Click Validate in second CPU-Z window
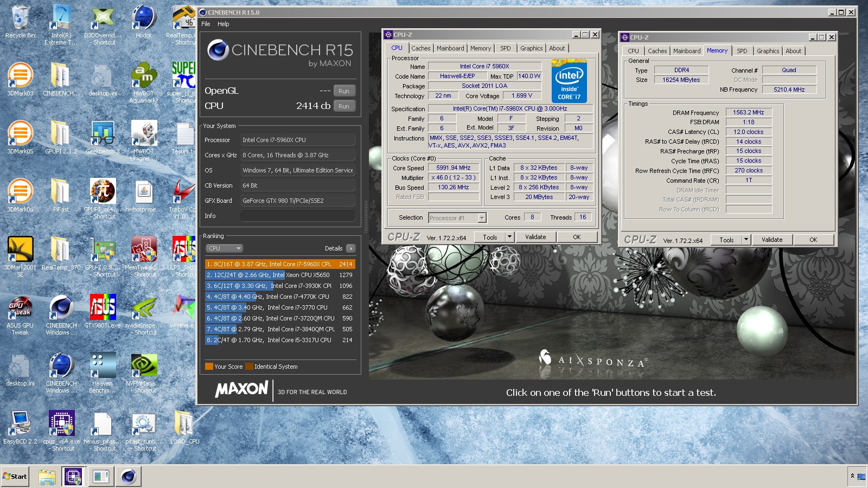868x488 pixels. pyautogui.click(x=772, y=240)
